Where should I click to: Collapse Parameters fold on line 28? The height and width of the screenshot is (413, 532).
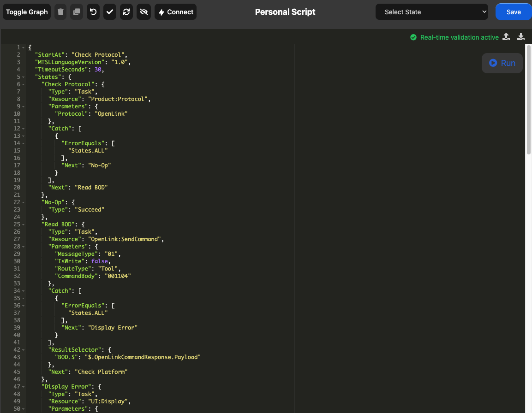(x=24, y=247)
